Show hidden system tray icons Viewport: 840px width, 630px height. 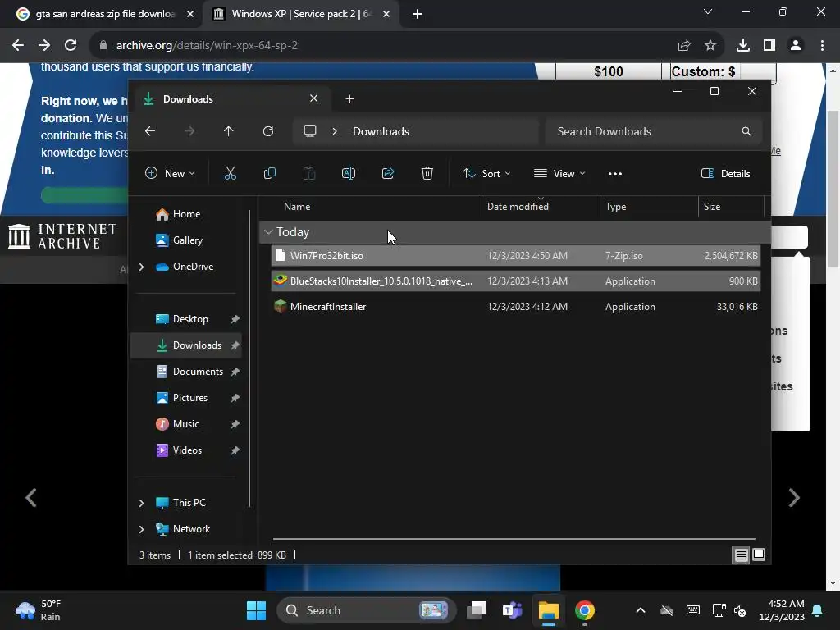pos(640,610)
